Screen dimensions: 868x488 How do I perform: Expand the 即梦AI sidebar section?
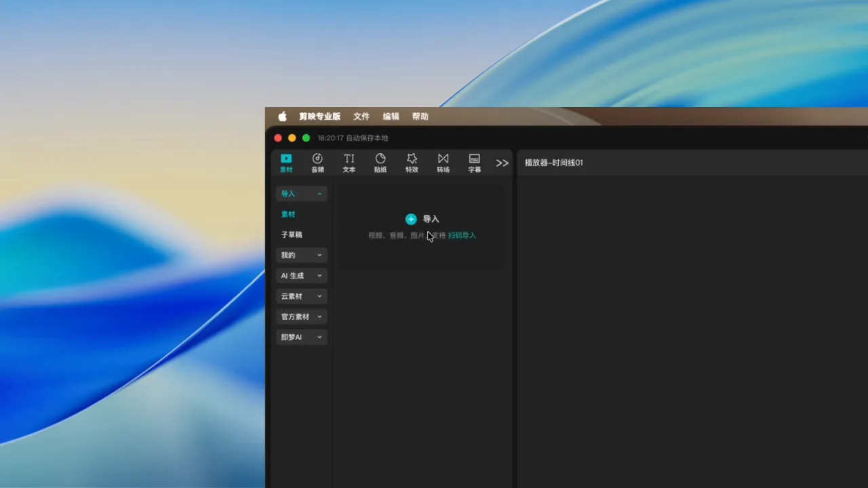[302, 337]
